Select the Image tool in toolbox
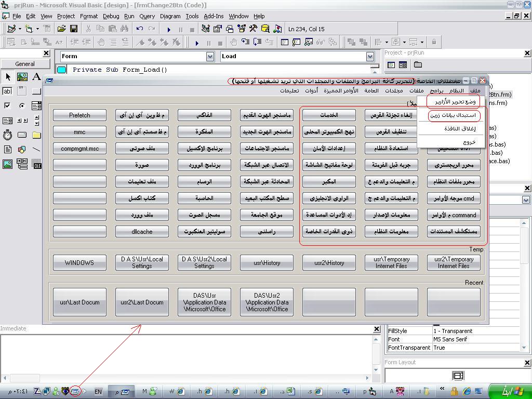This screenshot has height=399, width=532. (7, 164)
